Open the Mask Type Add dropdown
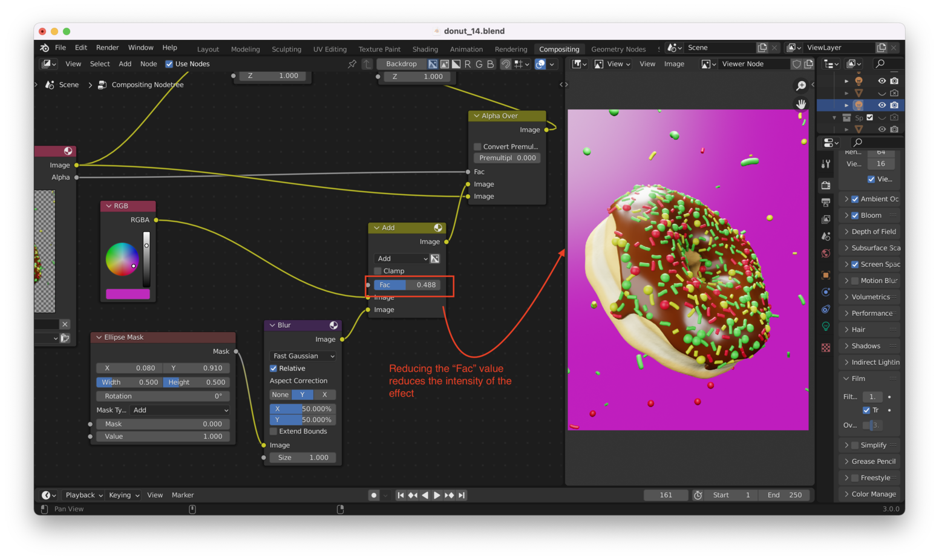939x560 pixels. point(181,410)
